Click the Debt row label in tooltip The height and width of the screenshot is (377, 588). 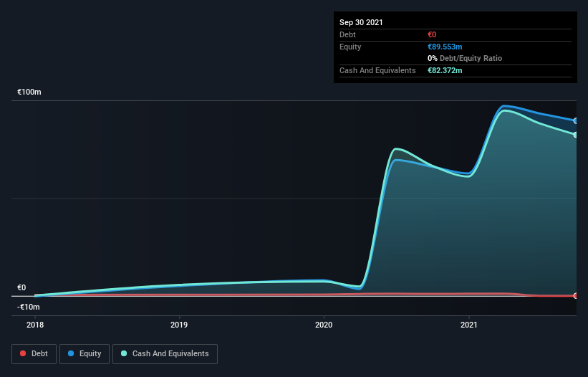[347, 34]
